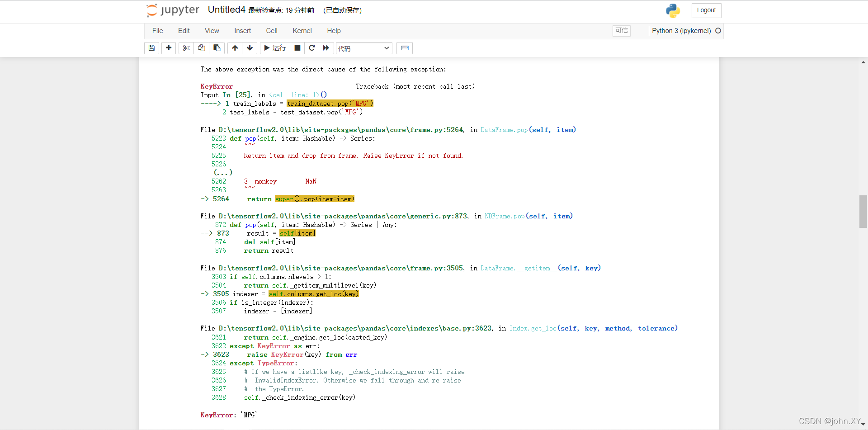The width and height of the screenshot is (868, 430).
Task: Click the 'monkey NaN' docstring line
Action: pos(280,181)
